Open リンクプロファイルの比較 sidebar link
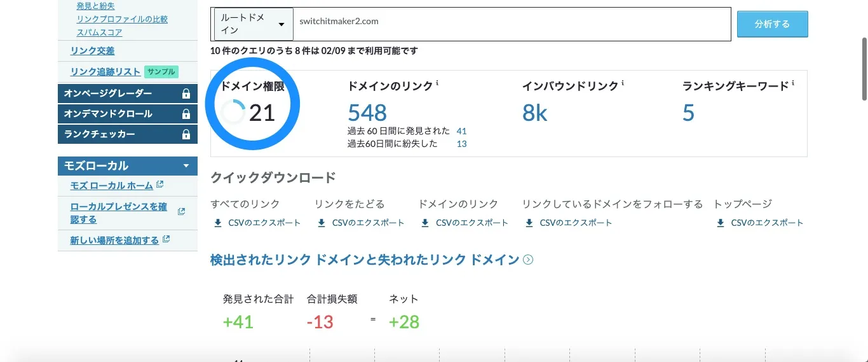 [122, 19]
